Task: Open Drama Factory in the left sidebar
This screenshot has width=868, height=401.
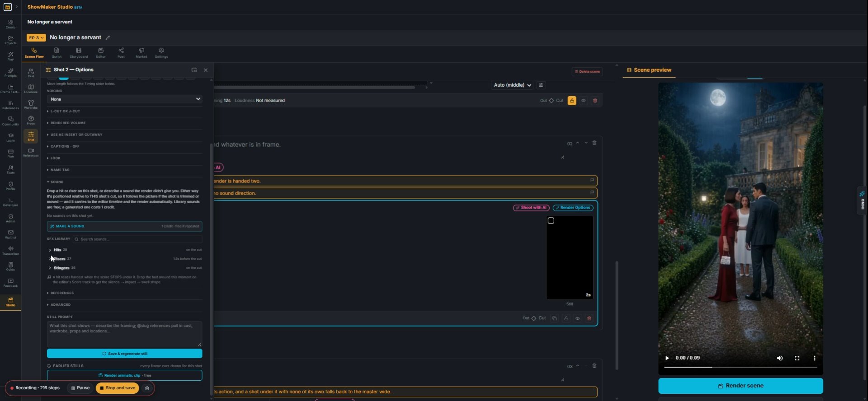Action: (10, 89)
